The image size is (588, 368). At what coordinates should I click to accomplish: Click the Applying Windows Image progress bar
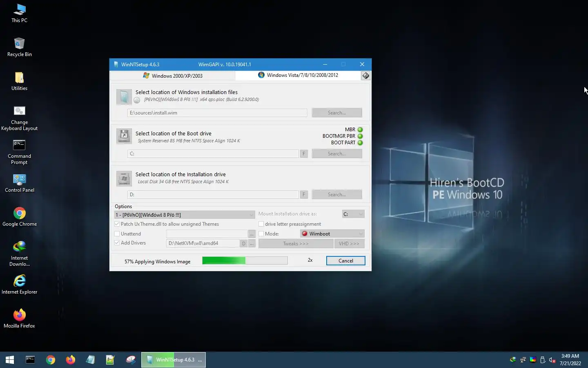tap(245, 260)
